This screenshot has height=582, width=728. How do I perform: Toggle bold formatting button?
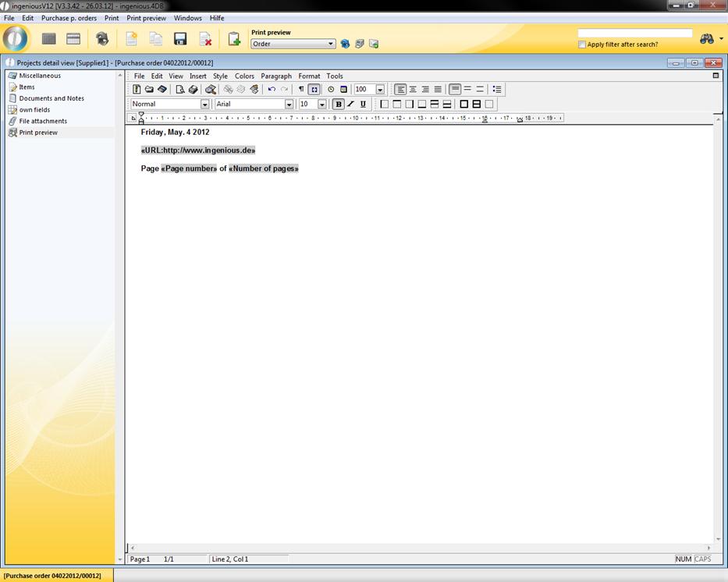point(338,105)
